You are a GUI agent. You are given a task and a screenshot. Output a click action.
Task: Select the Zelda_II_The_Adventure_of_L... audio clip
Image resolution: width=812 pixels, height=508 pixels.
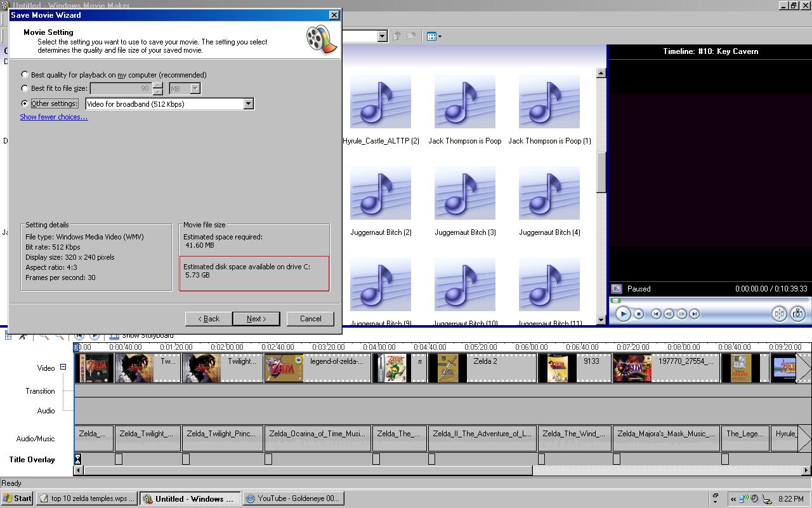coord(482,438)
